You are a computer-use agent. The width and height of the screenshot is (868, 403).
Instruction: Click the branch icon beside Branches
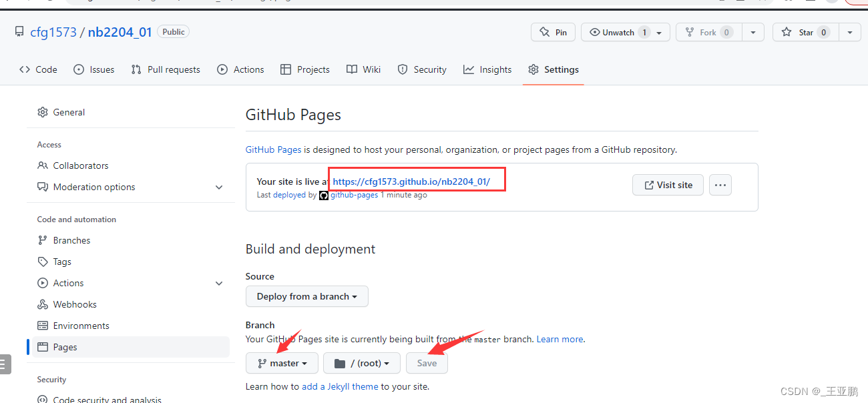click(x=43, y=240)
